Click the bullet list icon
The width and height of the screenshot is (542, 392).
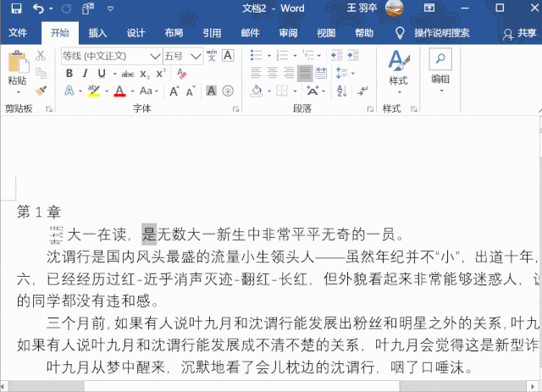click(256, 55)
